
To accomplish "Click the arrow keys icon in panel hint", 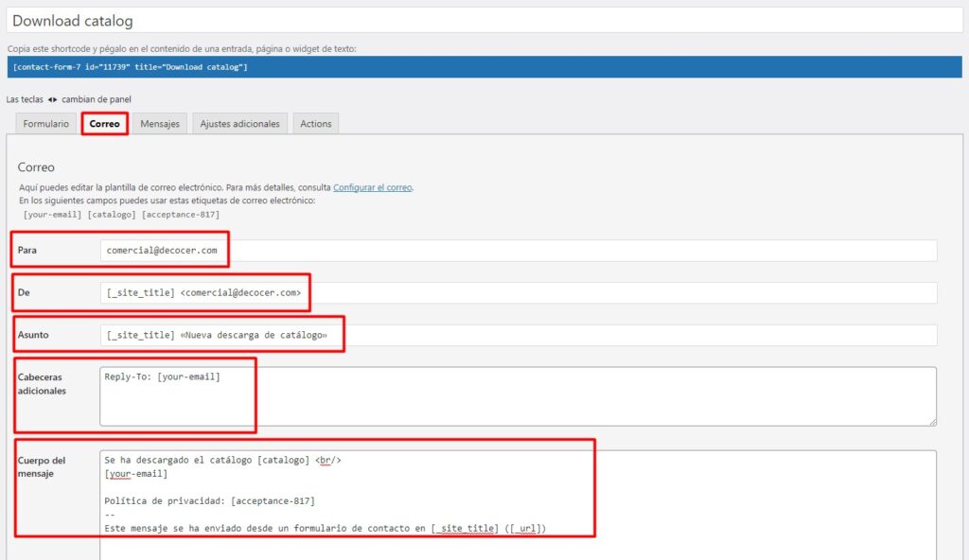I will click(x=52, y=99).
